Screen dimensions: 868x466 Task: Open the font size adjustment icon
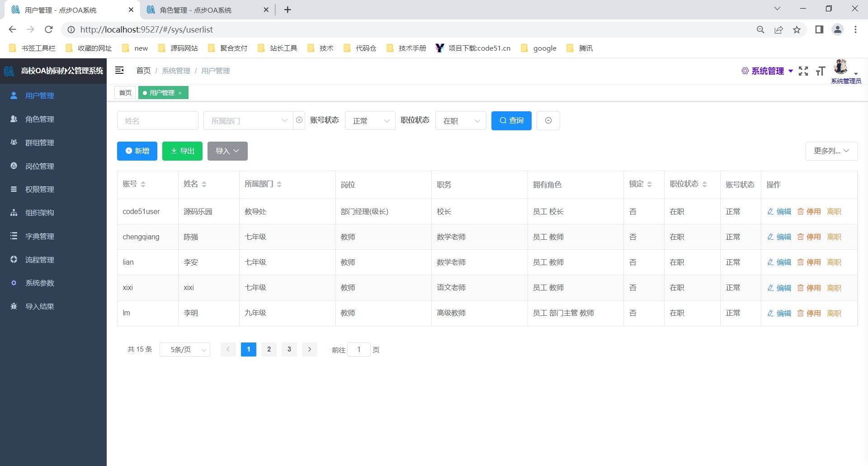821,71
